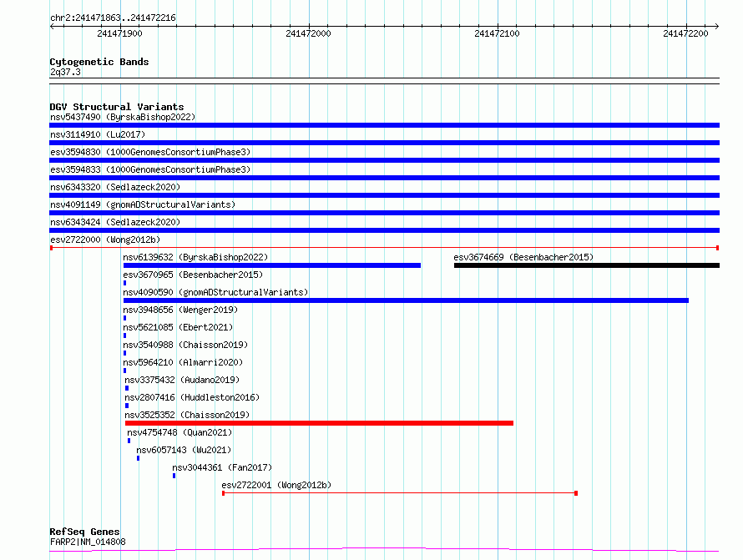Viewport: 743px width, 560px height.
Task: Open the RefSeq Genes track title
Action: pyautogui.click(x=84, y=532)
